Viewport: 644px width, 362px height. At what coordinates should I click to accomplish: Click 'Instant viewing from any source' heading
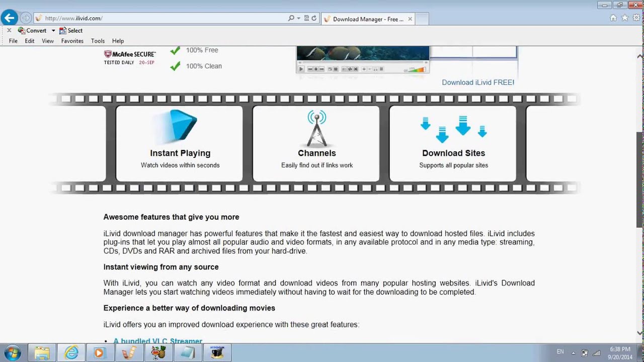point(161,267)
